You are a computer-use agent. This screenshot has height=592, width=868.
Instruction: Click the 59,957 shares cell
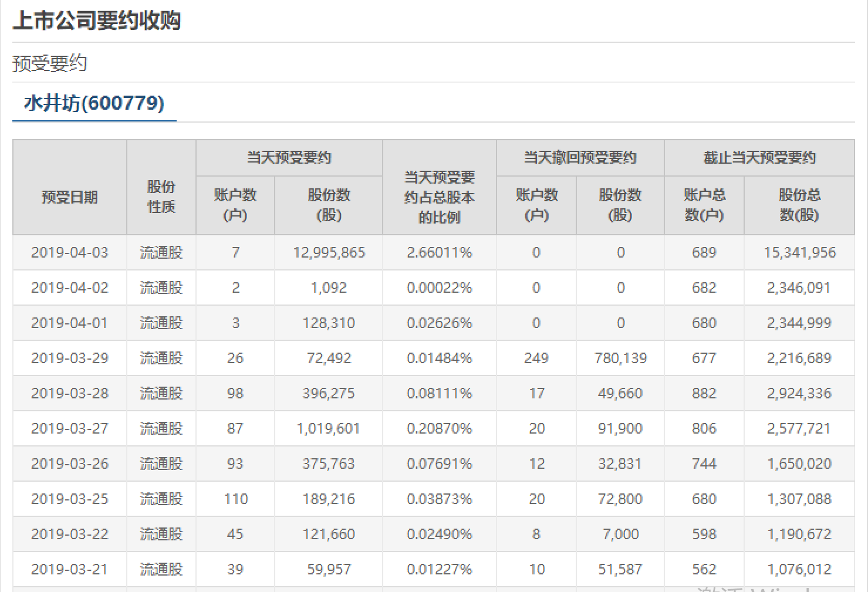329,570
